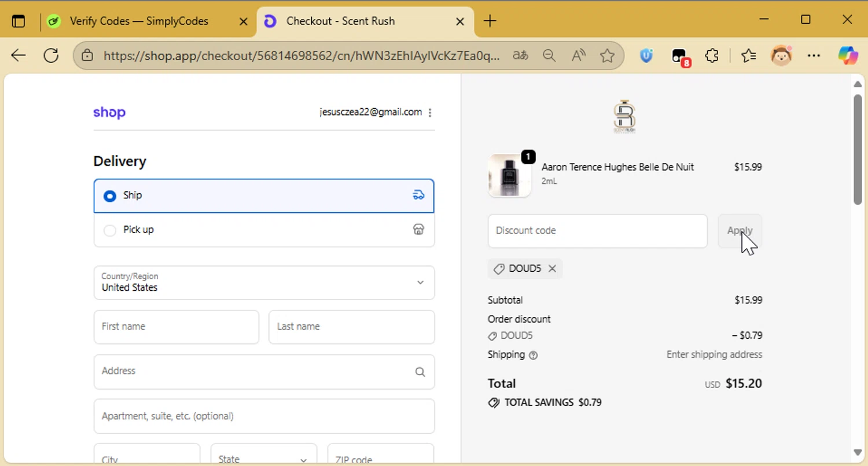Screen dimensions: 868x466
Task: Open a new tab with plus button
Action: tap(490, 21)
